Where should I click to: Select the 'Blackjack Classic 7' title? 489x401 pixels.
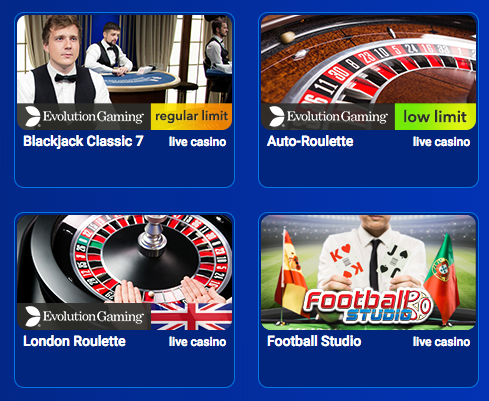83,141
